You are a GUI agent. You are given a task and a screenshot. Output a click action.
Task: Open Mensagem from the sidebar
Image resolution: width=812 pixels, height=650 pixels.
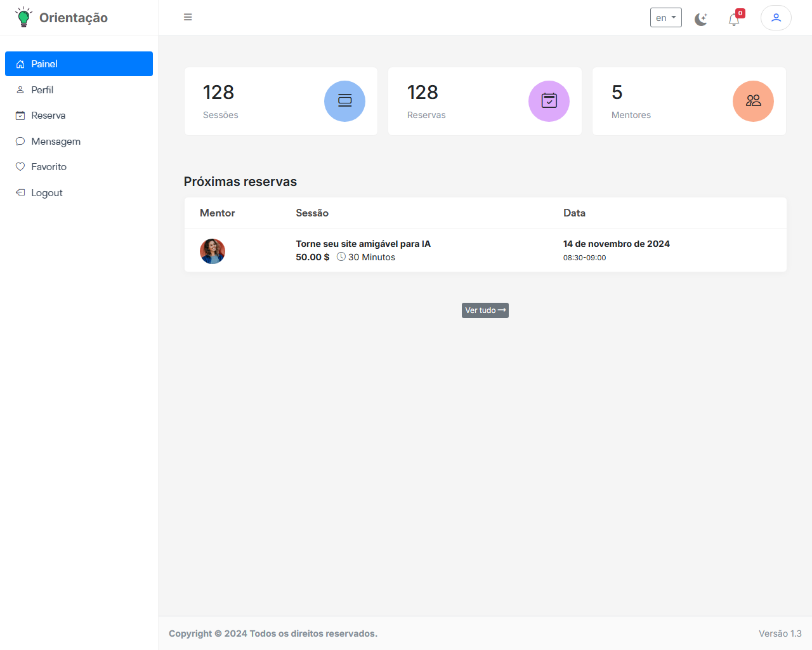(x=56, y=142)
